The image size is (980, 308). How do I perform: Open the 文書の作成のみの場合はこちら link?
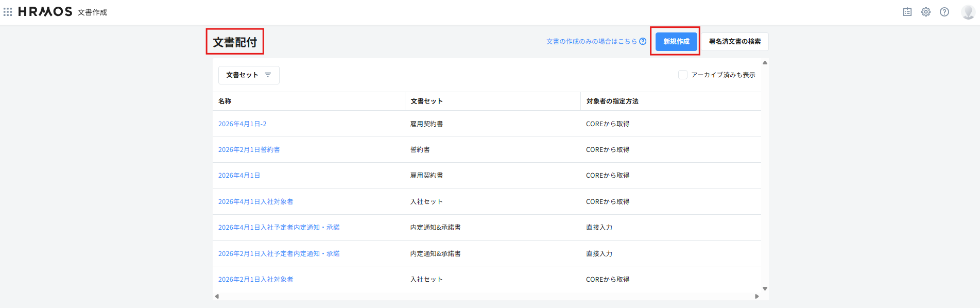point(591,42)
